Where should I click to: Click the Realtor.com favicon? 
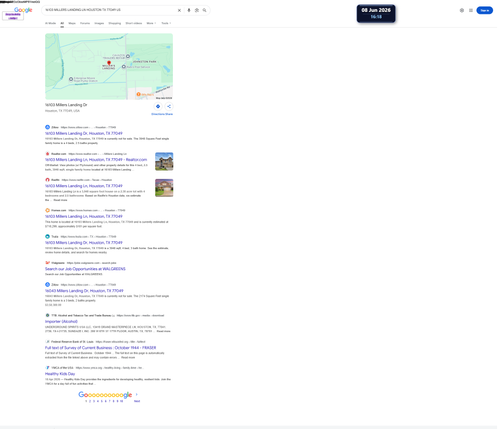click(47, 154)
